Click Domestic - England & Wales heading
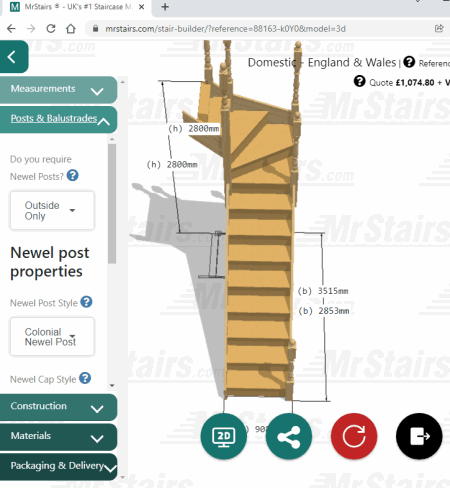This screenshot has width=450, height=488. click(322, 62)
